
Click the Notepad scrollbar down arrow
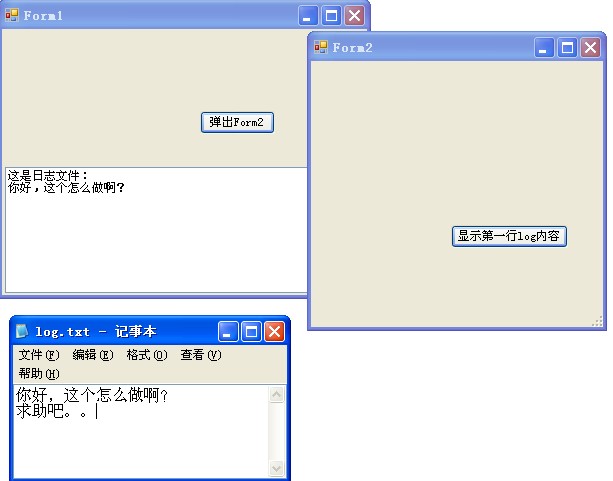[277, 468]
